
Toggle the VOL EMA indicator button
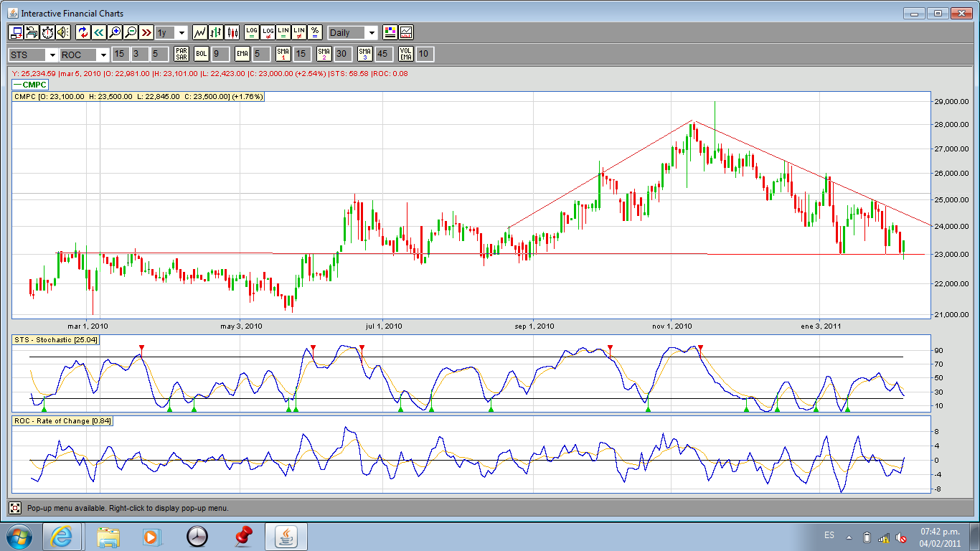406,54
